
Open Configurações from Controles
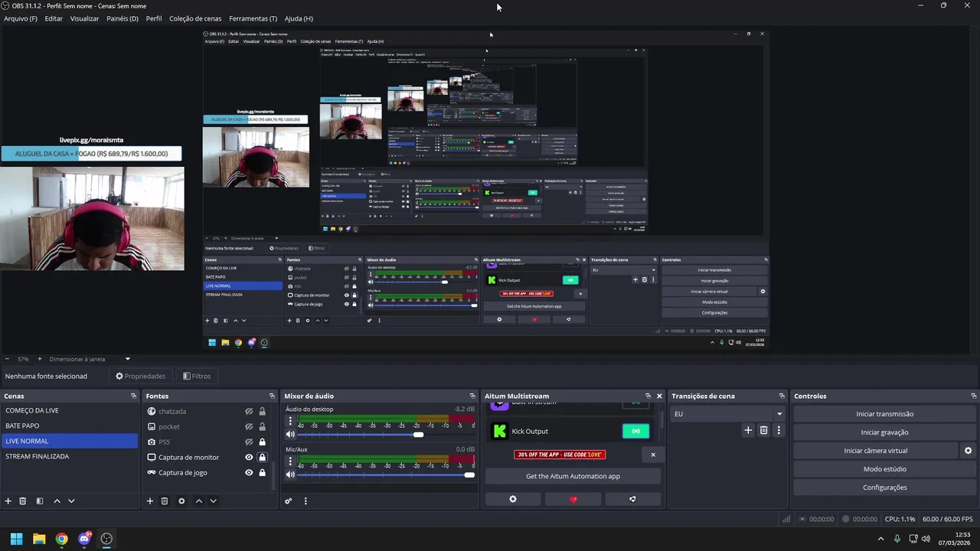point(884,487)
